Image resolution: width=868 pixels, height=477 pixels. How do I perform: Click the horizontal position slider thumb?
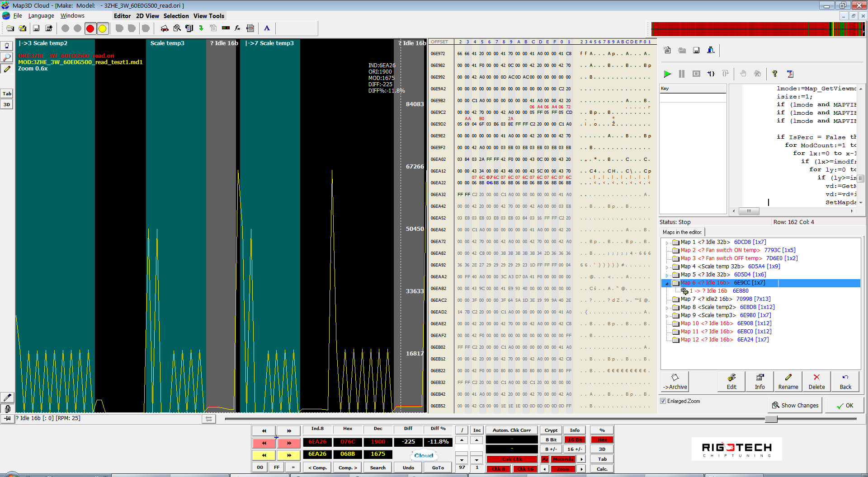[771, 419]
